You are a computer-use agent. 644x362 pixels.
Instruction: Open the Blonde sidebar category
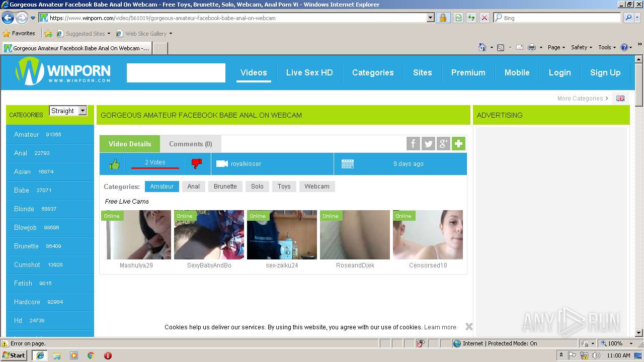click(x=50, y=209)
